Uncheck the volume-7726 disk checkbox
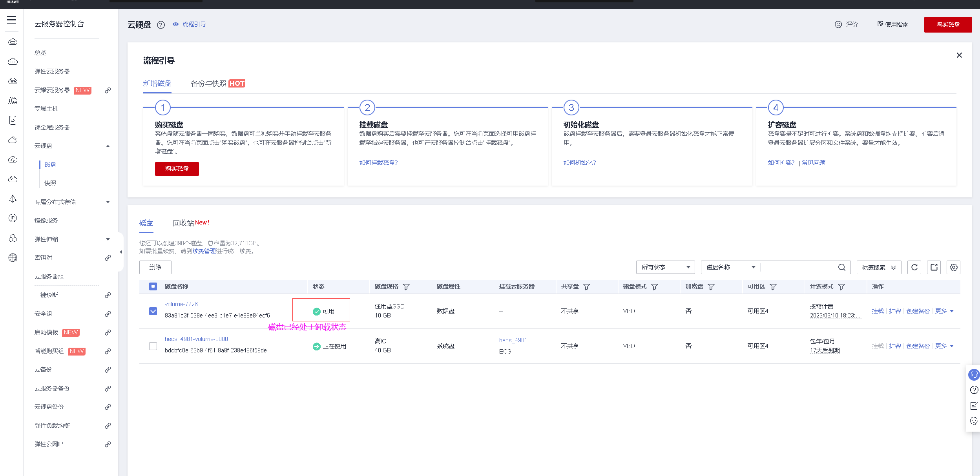 [x=153, y=311]
